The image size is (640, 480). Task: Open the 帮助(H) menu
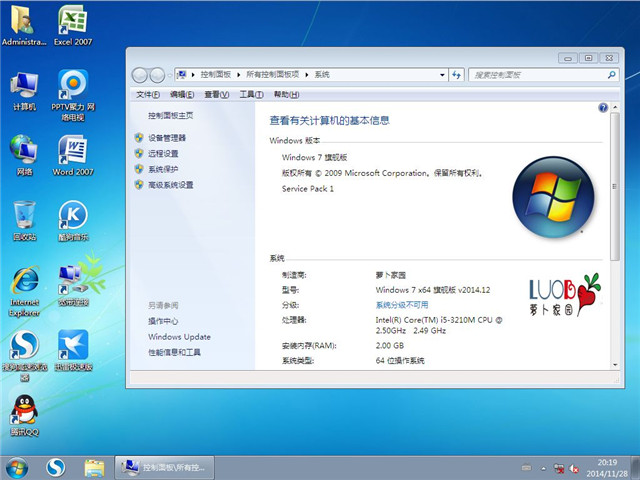[x=286, y=95]
